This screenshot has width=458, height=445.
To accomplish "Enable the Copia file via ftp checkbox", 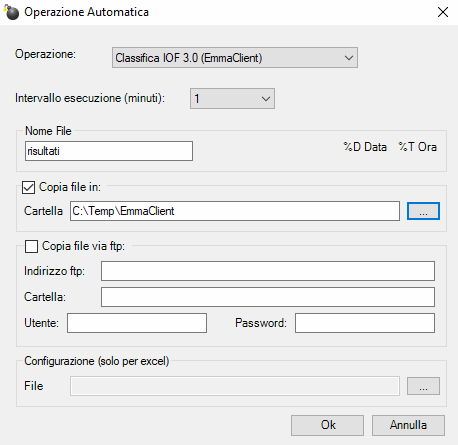I will point(31,246).
